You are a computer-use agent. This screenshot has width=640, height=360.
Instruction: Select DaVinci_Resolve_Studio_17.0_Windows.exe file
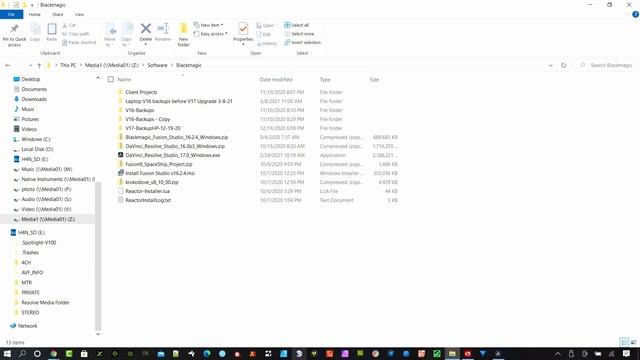pos(173,155)
